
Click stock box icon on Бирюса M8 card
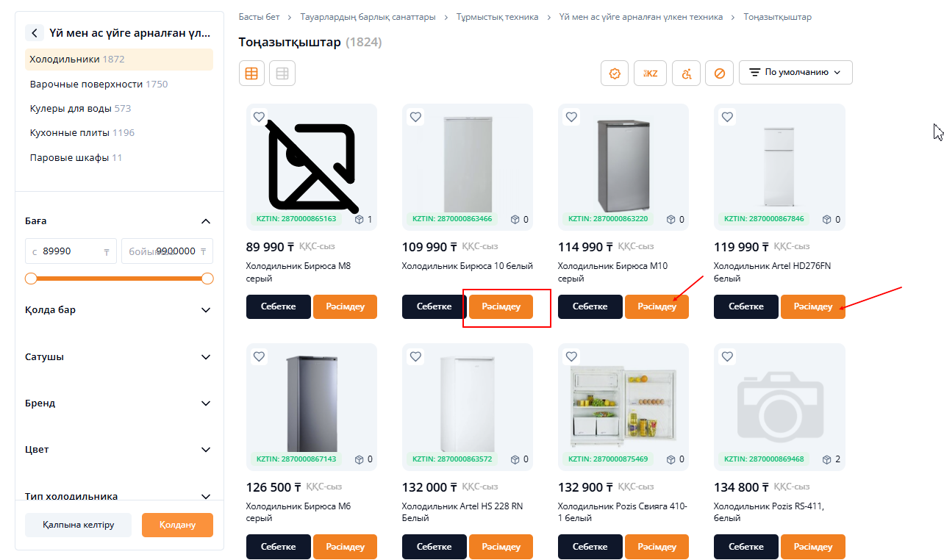(x=360, y=219)
